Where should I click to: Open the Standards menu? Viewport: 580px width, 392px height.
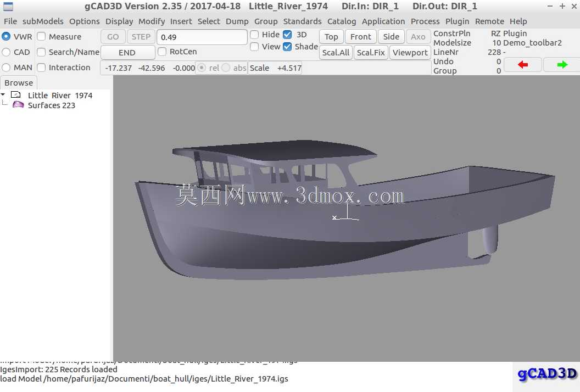point(302,21)
